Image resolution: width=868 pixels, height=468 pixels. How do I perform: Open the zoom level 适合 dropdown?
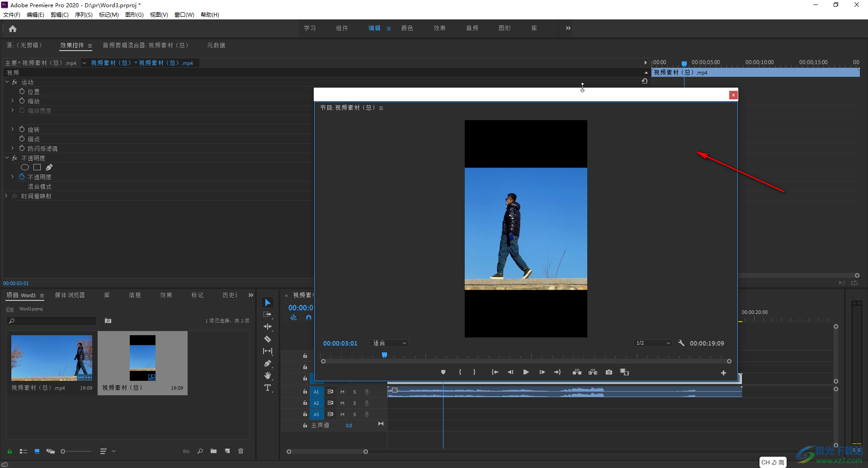click(389, 343)
